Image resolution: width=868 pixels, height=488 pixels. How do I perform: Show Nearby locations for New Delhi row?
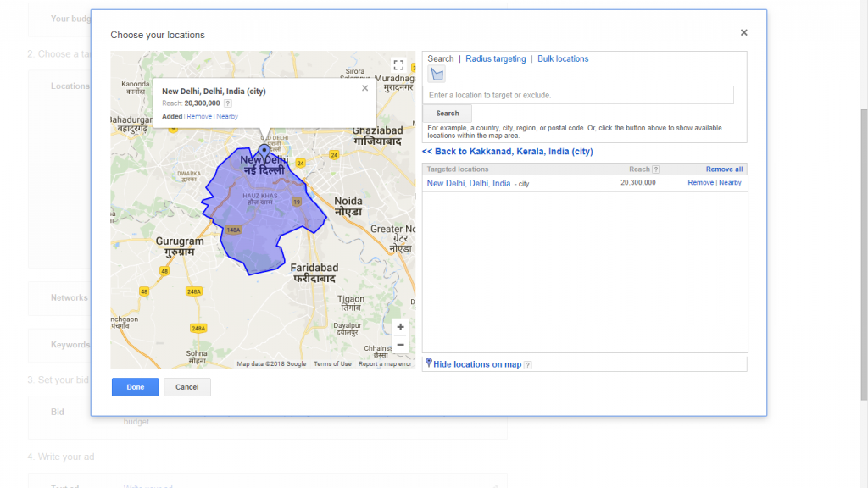730,183
